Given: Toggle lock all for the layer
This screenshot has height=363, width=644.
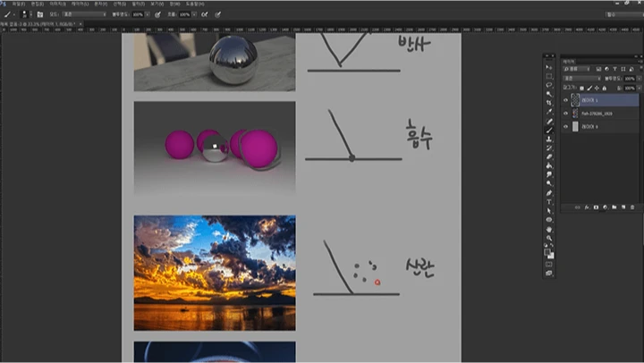Looking at the screenshot, I should click(605, 89).
